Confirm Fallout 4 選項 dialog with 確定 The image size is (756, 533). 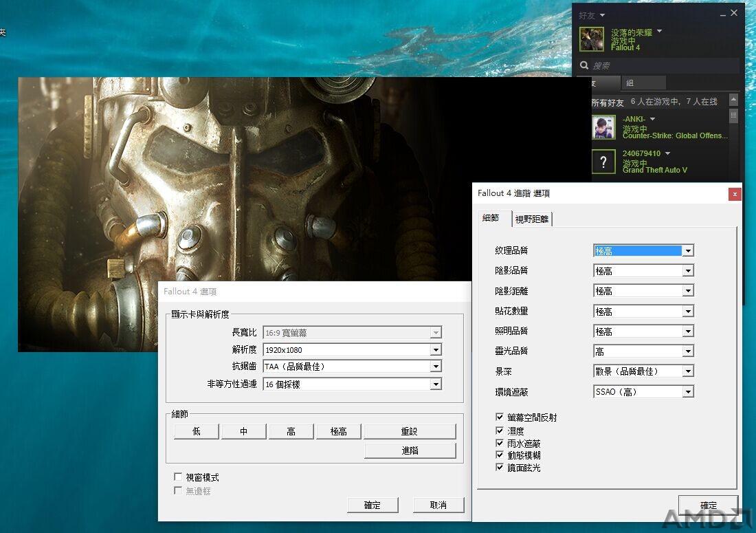pos(373,505)
